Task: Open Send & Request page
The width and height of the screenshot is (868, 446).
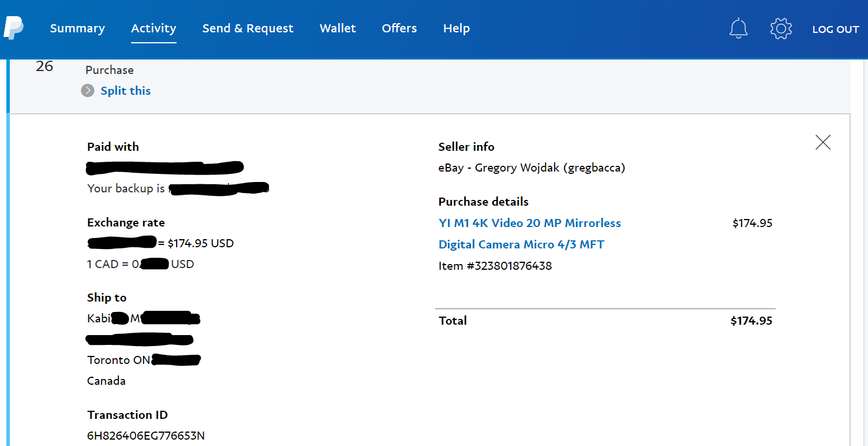Action: [x=248, y=28]
